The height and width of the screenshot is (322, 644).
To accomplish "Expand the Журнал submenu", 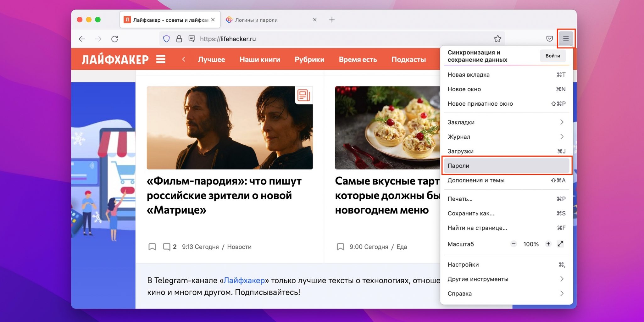I will click(506, 136).
